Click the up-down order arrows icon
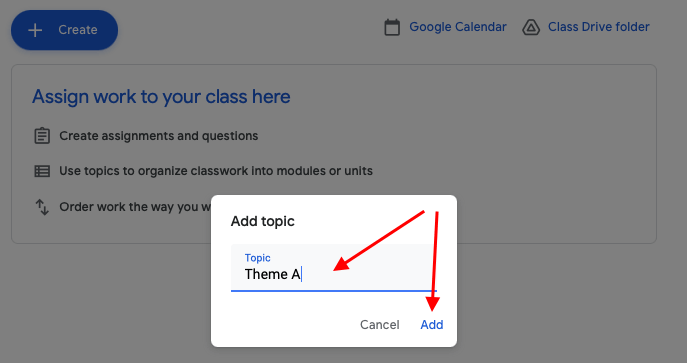 tap(42, 207)
